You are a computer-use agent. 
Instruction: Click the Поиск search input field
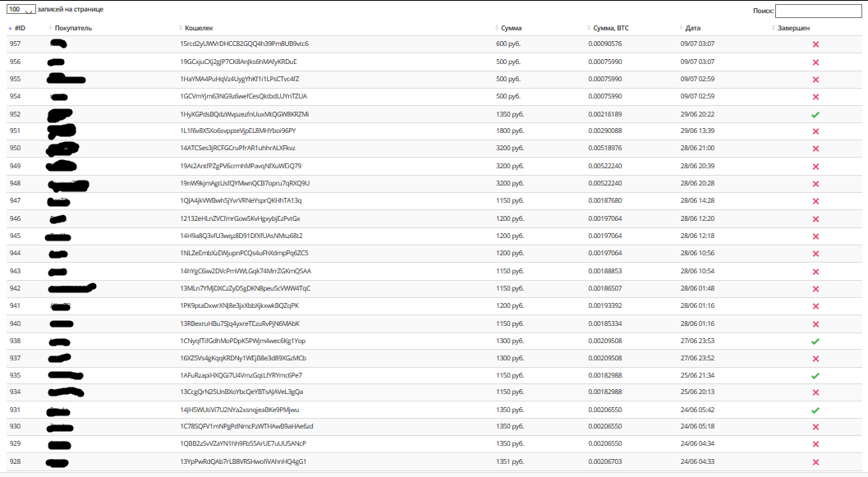click(x=819, y=11)
